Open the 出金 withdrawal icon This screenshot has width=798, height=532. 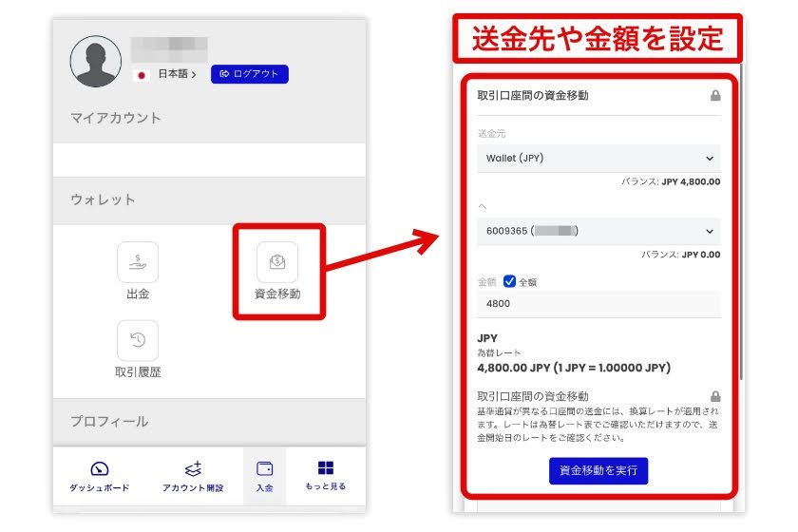[138, 262]
